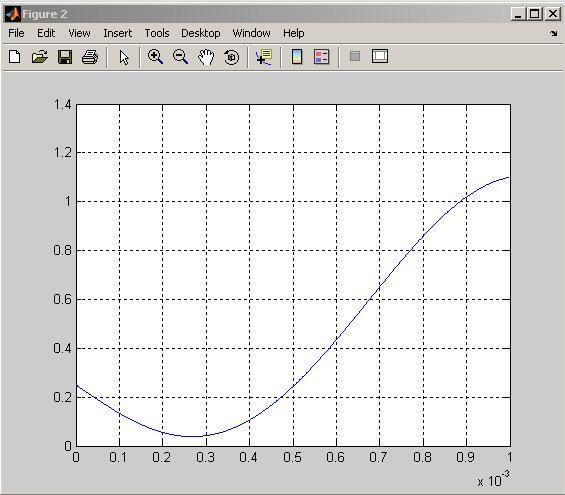The width and height of the screenshot is (565, 495).
Task: Print the figure using the printer icon
Action: pyautogui.click(x=90, y=57)
